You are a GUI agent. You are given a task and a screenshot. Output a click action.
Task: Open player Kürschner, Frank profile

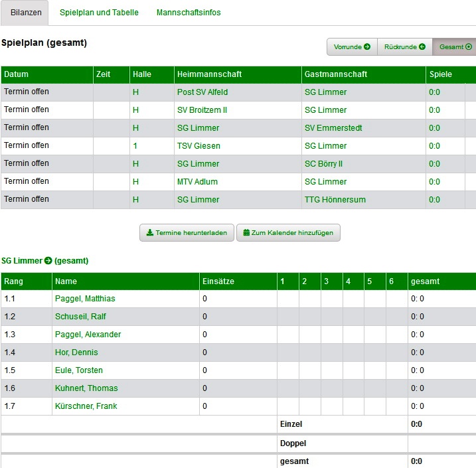[x=86, y=406]
